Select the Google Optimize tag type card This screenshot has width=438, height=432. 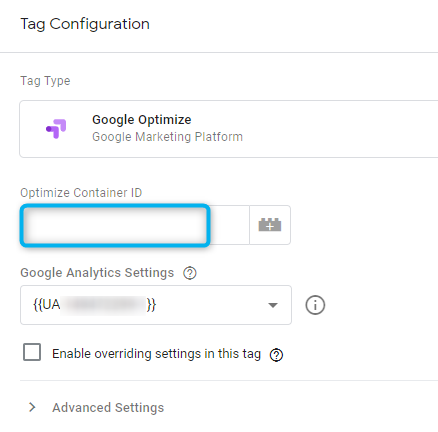[x=229, y=129]
